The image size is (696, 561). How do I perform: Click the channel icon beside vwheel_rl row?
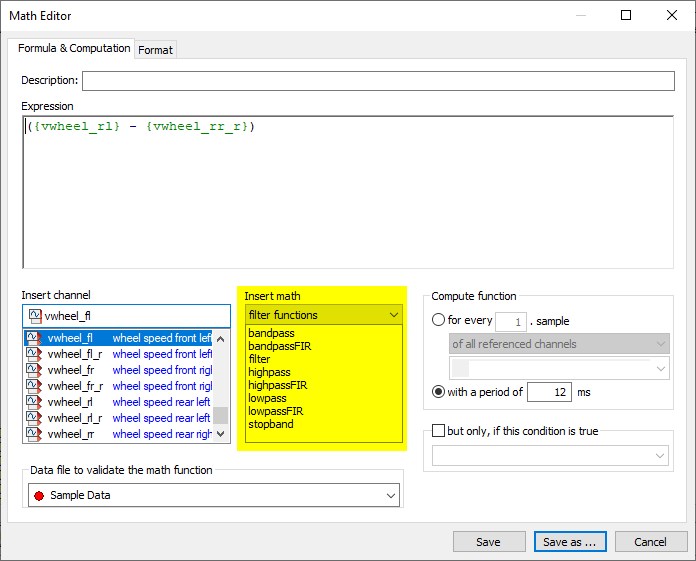[x=34, y=402]
